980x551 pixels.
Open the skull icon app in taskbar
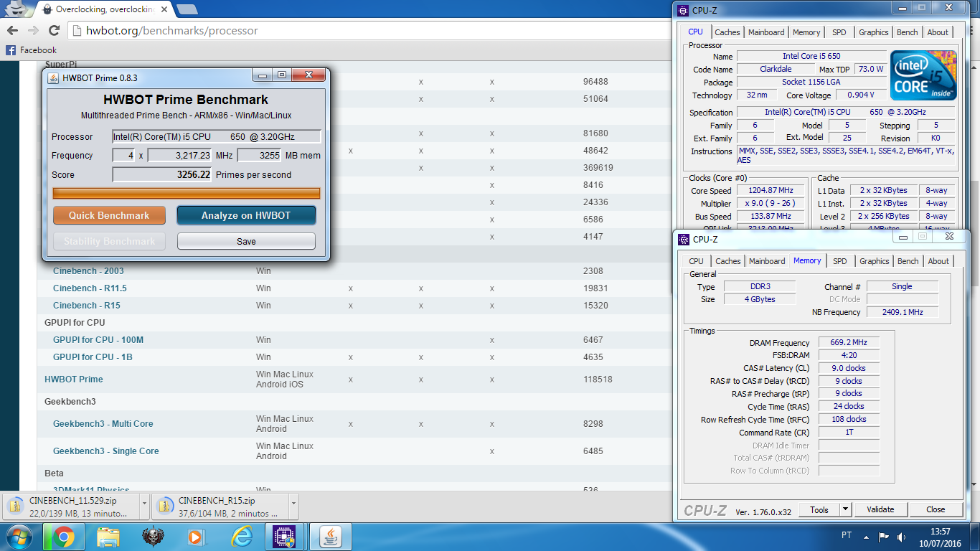point(151,537)
